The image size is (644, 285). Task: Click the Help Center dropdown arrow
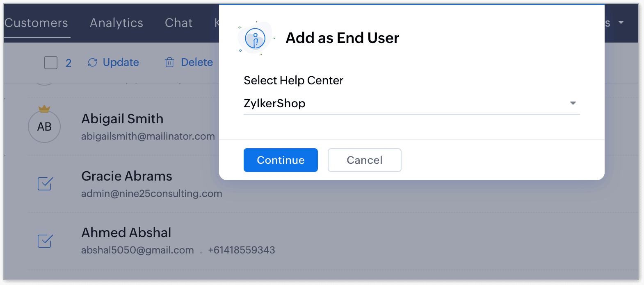pos(573,103)
